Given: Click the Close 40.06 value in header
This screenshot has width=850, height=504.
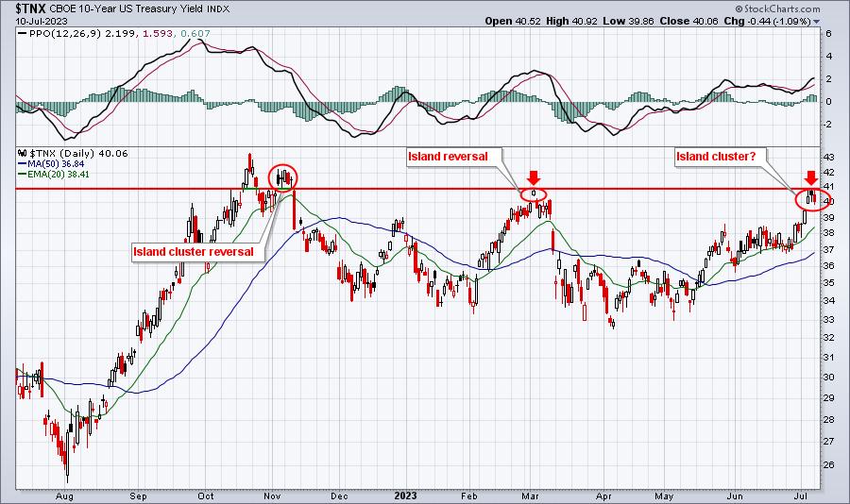Looking at the screenshot, I should click(689, 21).
